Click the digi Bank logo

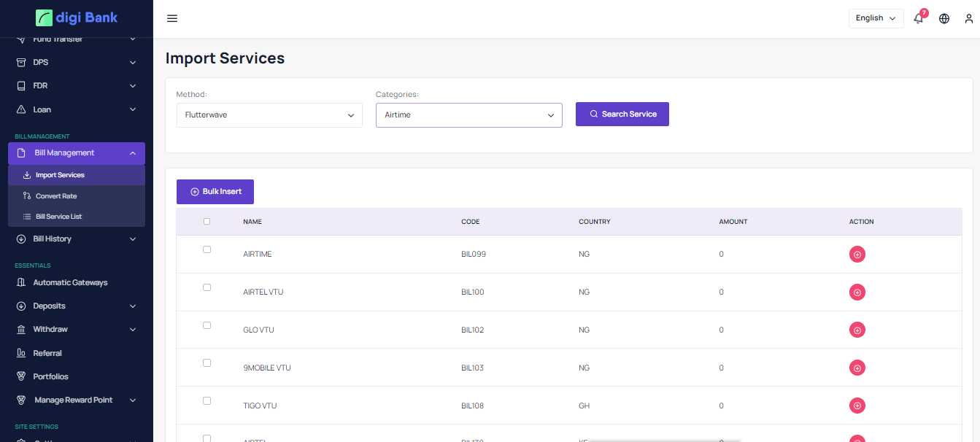pos(77,18)
